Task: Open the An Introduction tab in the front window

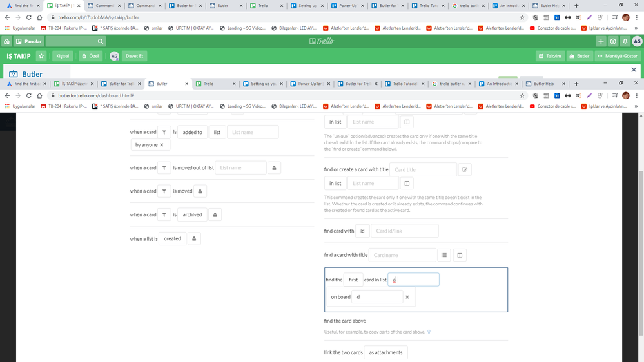Action: pyautogui.click(x=498, y=84)
